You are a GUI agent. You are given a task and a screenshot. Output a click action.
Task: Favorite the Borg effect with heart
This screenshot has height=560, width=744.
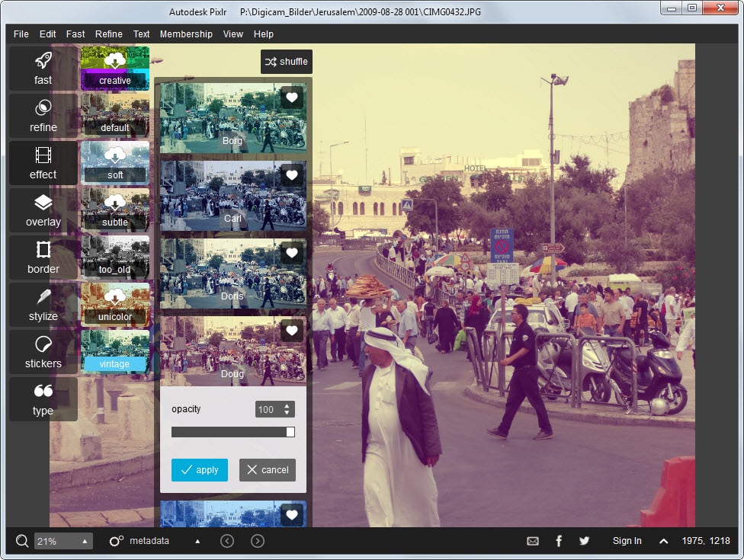click(x=291, y=98)
